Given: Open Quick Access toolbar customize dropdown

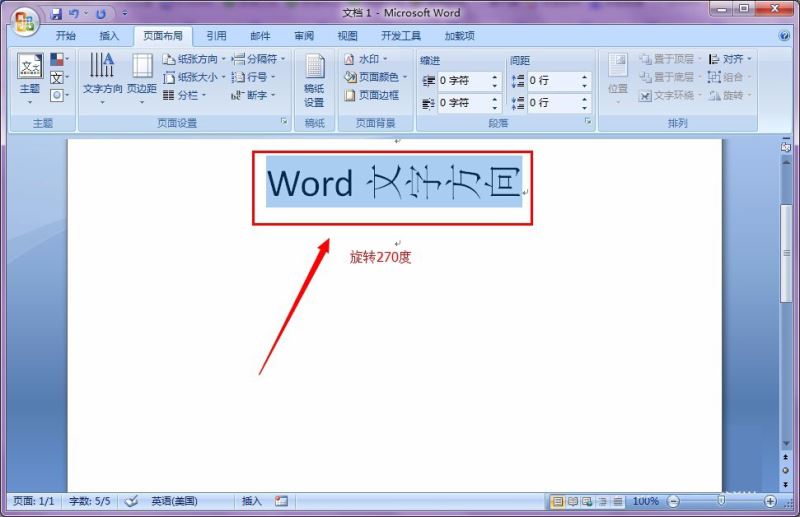Looking at the screenshot, I should pos(125,14).
